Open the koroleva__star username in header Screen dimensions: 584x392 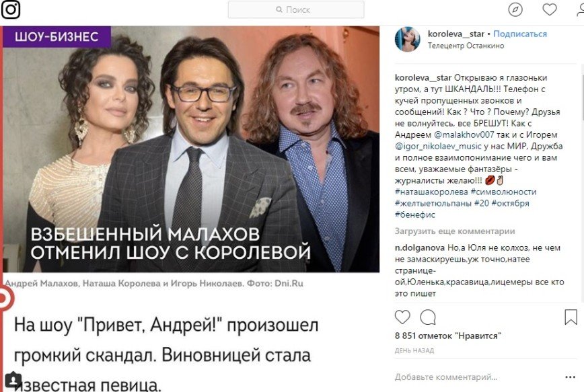[456, 34]
